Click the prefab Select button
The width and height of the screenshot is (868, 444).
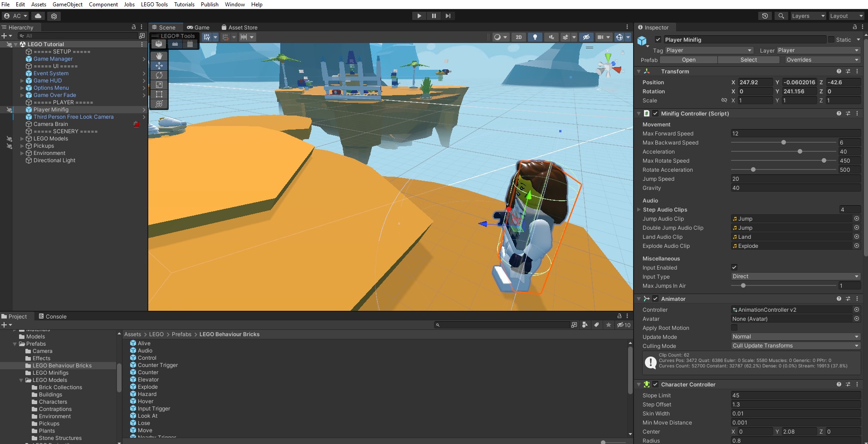(748, 60)
